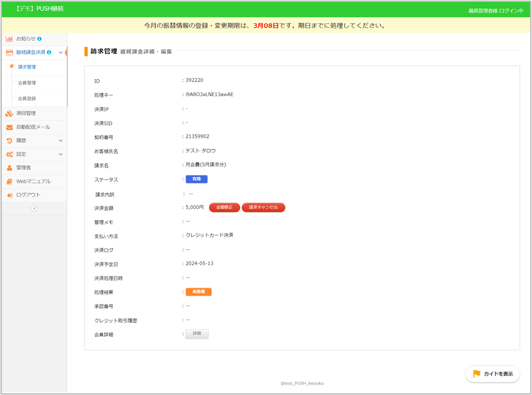Click the 自動配信メール envelope icon
This screenshot has height=395, width=532.
click(x=9, y=127)
